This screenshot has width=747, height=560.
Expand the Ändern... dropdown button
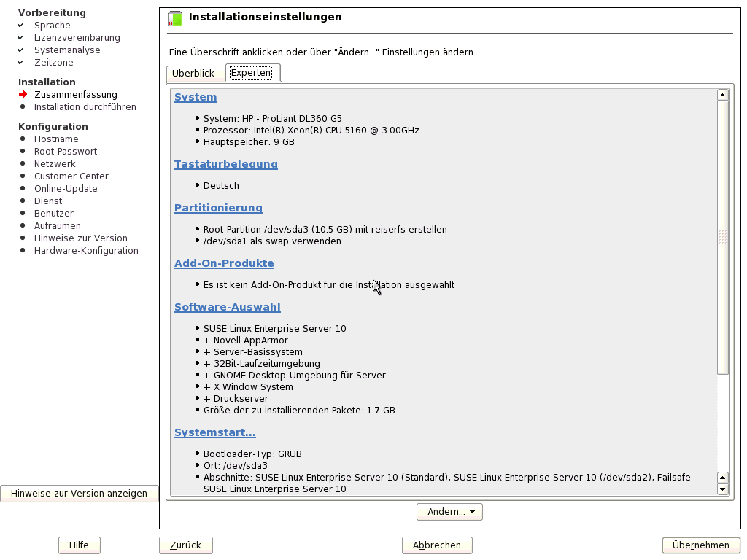click(449, 512)
